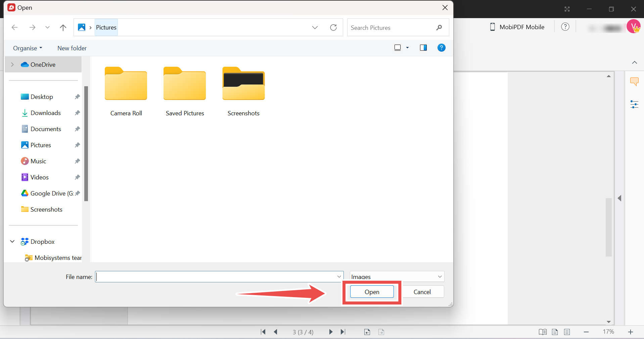Click the pin icon next to Music
The height and width of the screenshot is (339, 644).
click(x=77, y=161)
